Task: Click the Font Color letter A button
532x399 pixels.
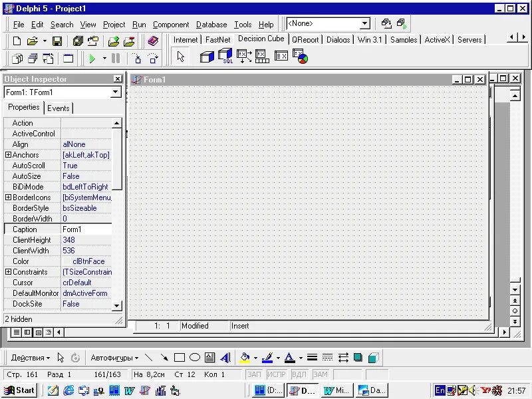Action: (x=289, y=357)
